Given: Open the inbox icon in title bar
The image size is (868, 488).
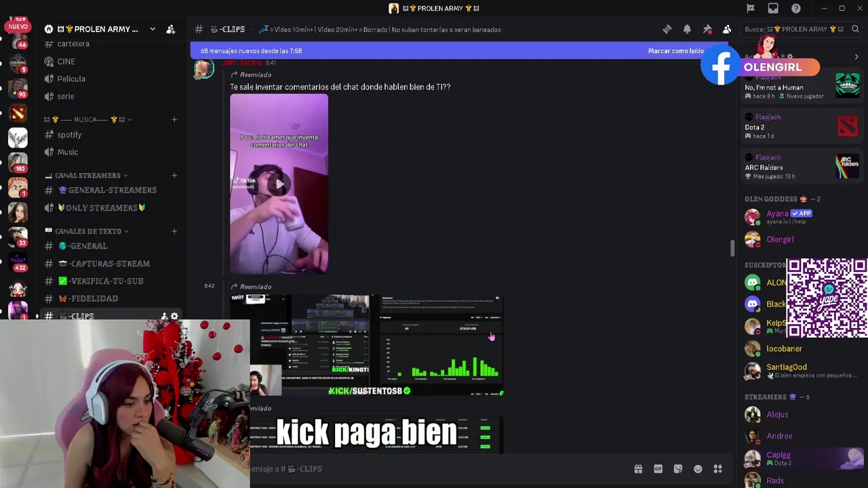Looking at the screenshot, I should [773, 8].
